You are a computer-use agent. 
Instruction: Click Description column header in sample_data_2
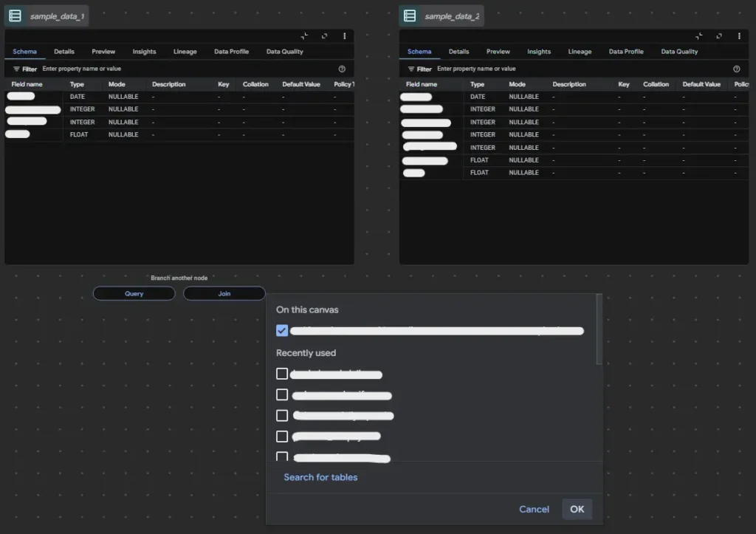coord(569,84)
